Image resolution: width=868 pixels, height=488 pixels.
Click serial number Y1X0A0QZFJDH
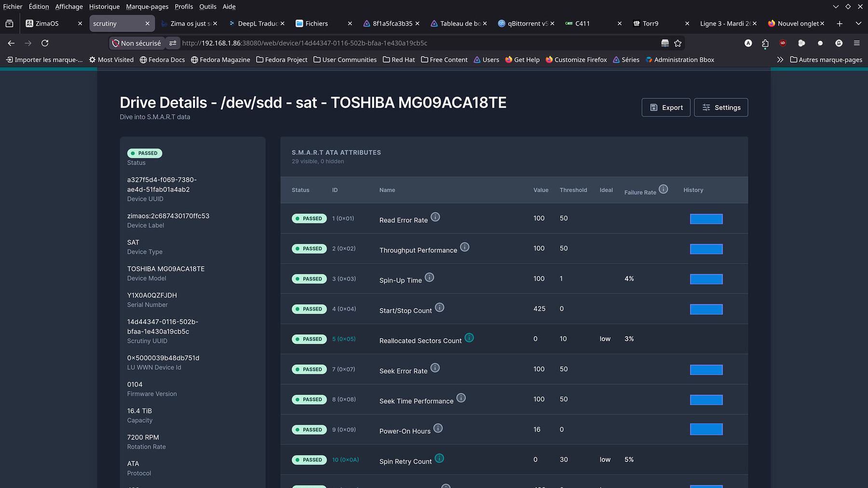coord(152,295)
